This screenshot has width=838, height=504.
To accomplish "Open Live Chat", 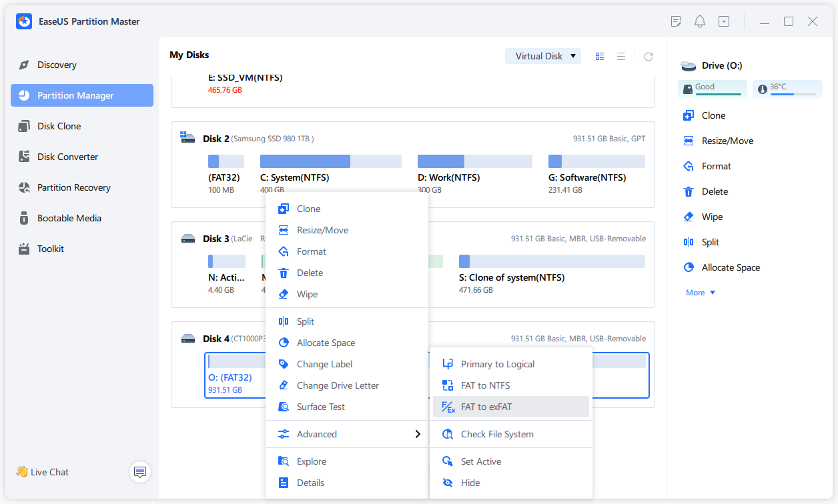I will pos(43,472).
